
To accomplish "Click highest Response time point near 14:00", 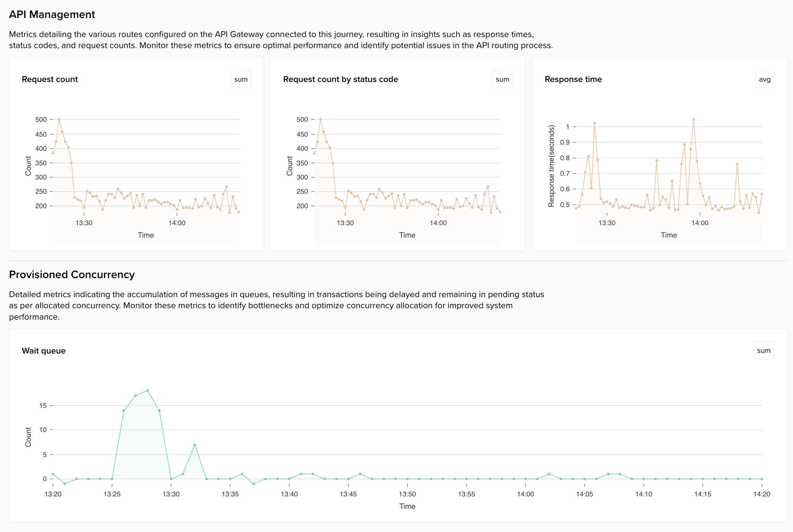I will pyautogui.click(x=694, y=119).
